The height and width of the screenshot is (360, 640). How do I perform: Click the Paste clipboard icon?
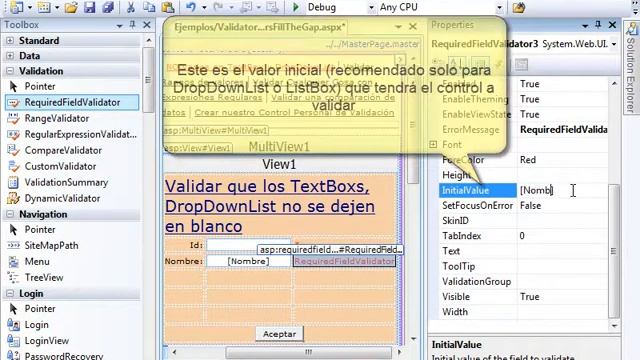point(168,7)
